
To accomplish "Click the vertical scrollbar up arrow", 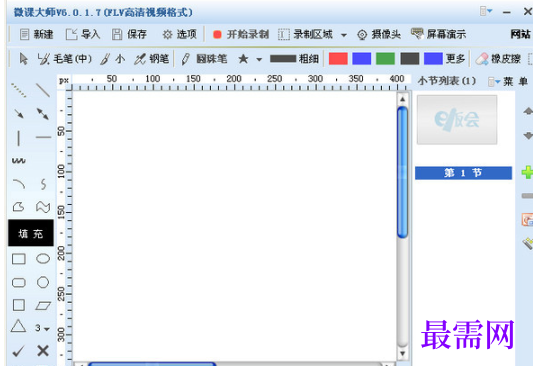I will tap(402, 99).
